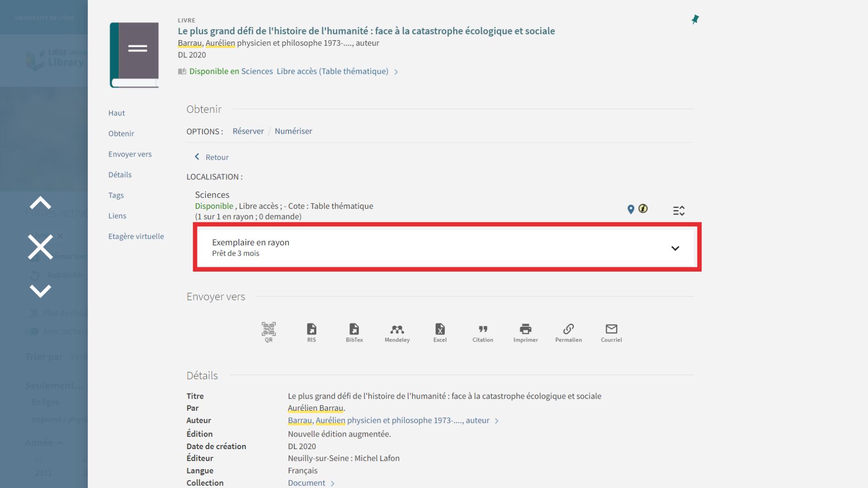The width and height of the screenshot is (868, 488).
Task: Click the Réserver option
Action: 248,131
